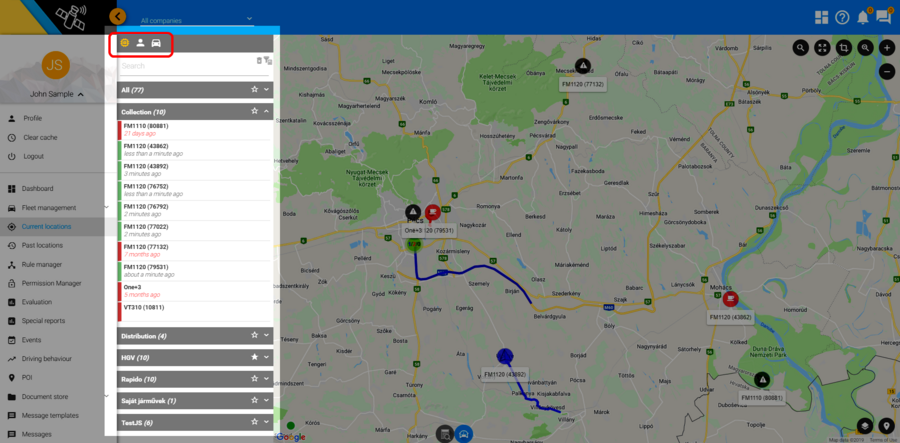Open the All companies dropdown
The height and width of the screenshot is (443, 900).
click(196, 19)
